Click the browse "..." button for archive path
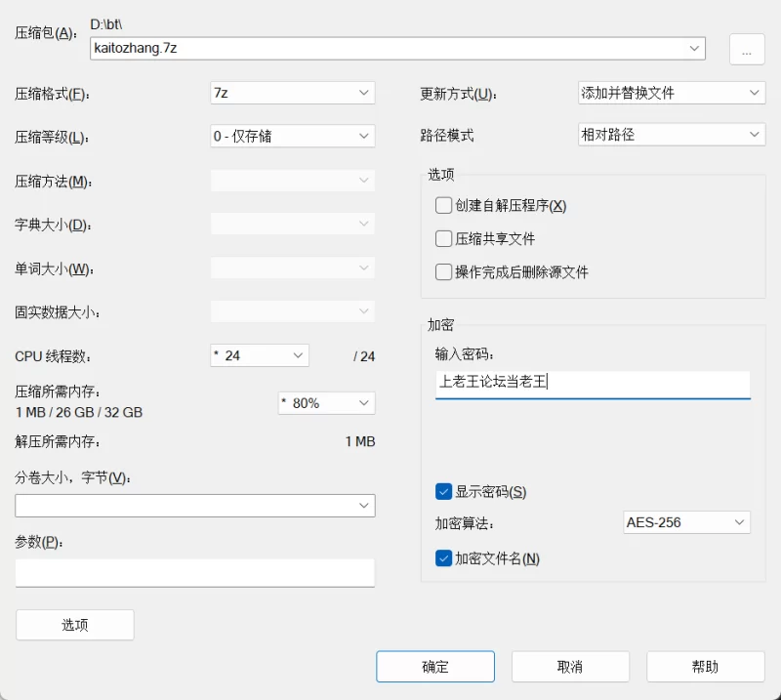This screenshot has height=700, width=781. click(746, 49)
